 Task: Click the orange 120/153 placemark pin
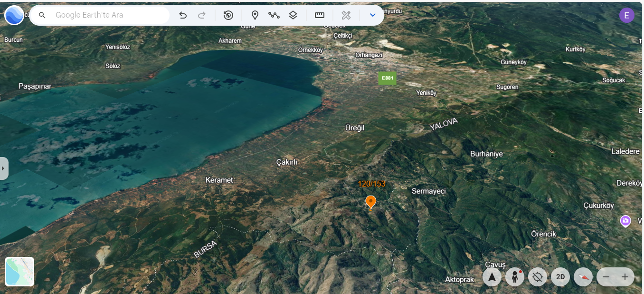pos(370,202)
